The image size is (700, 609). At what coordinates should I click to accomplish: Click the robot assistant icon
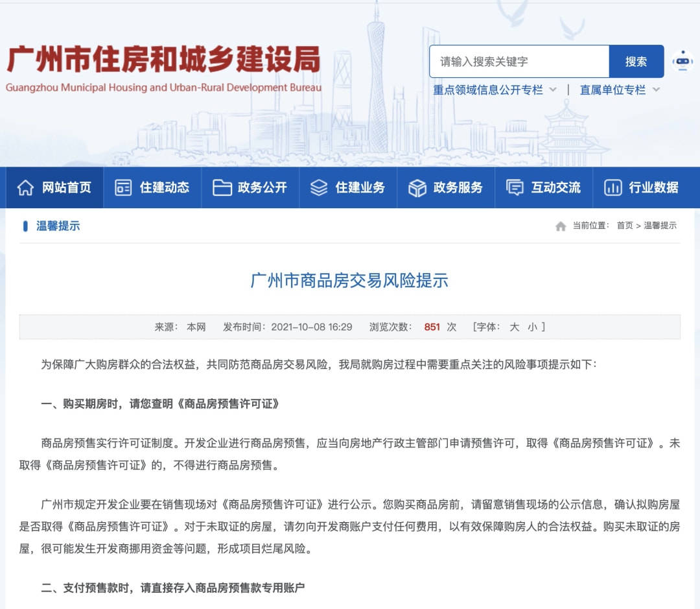682,61
